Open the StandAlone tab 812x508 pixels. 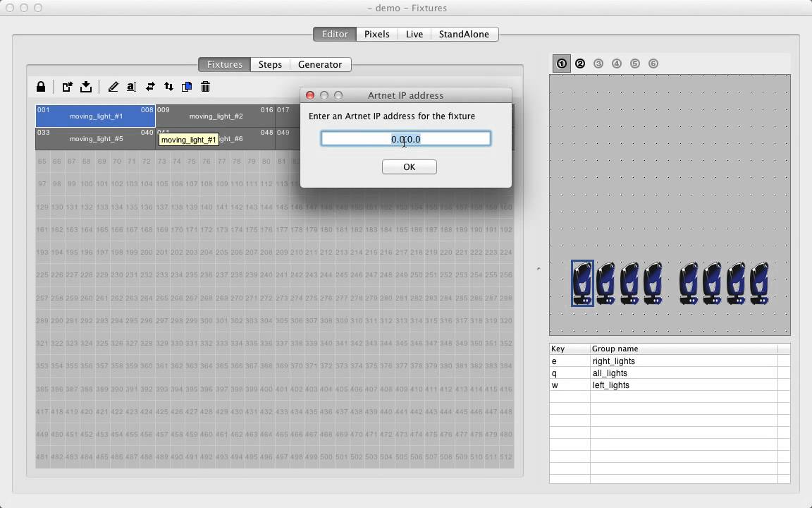pyautogui.click(x=464, y=34)
